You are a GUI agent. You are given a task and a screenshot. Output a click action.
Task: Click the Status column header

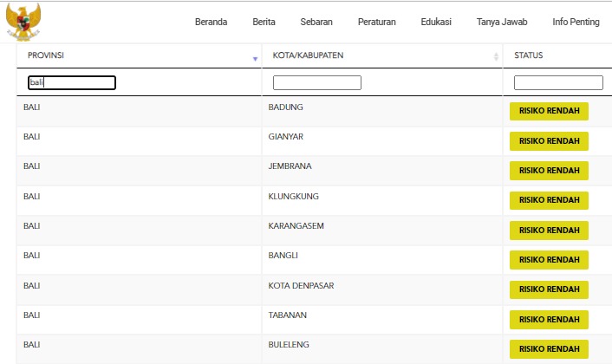pyautogui.click(x=529, y=55)
